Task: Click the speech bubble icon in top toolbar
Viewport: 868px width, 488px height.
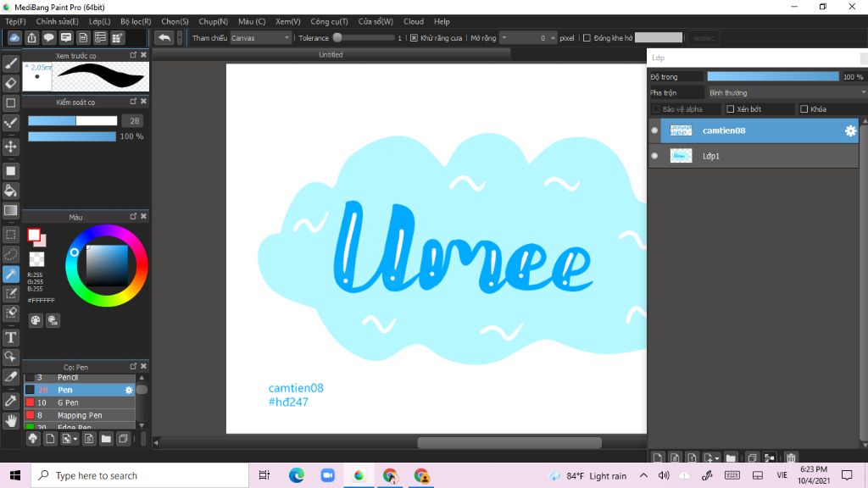Action: point(48,37)
